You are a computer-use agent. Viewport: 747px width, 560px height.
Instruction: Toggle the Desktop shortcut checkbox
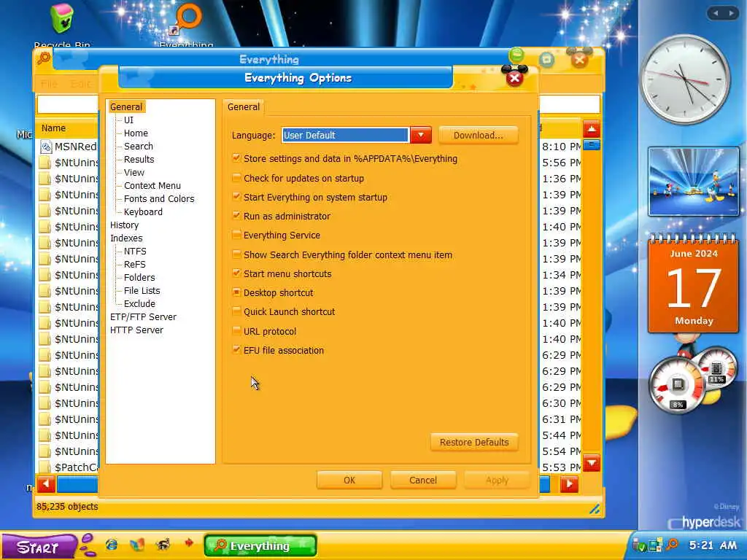[x=236, y=292]
